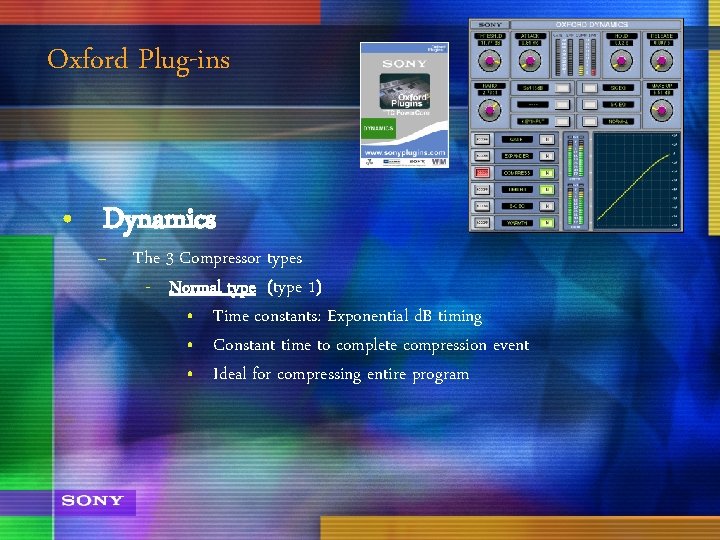Toggle the GATE section IN button

[546, 140]
